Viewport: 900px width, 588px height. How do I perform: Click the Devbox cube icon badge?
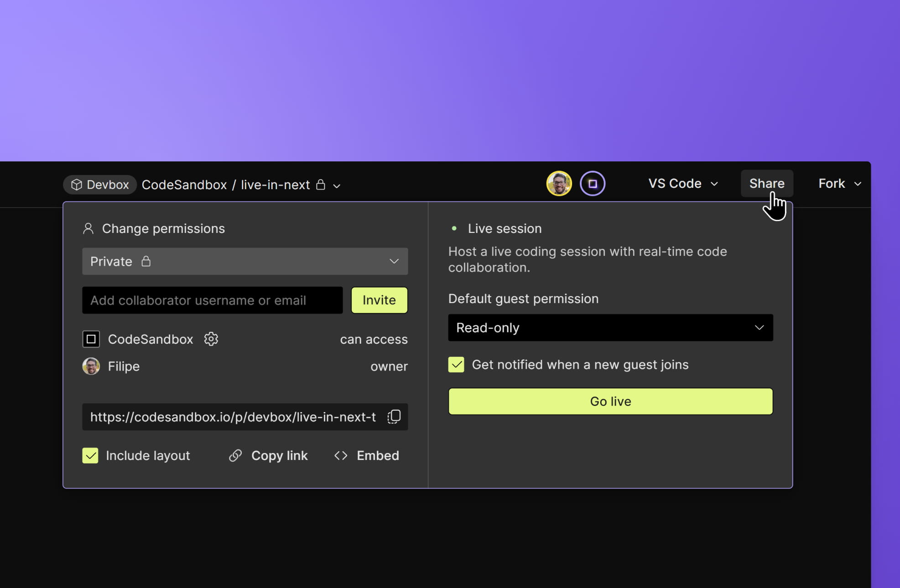coord(77,185)
